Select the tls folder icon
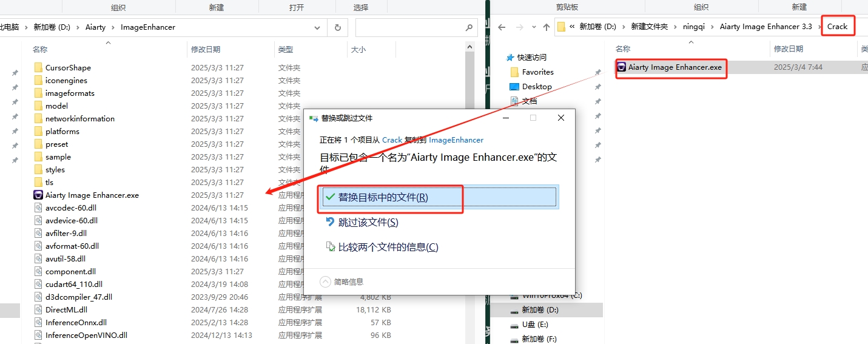 (38, 182)
